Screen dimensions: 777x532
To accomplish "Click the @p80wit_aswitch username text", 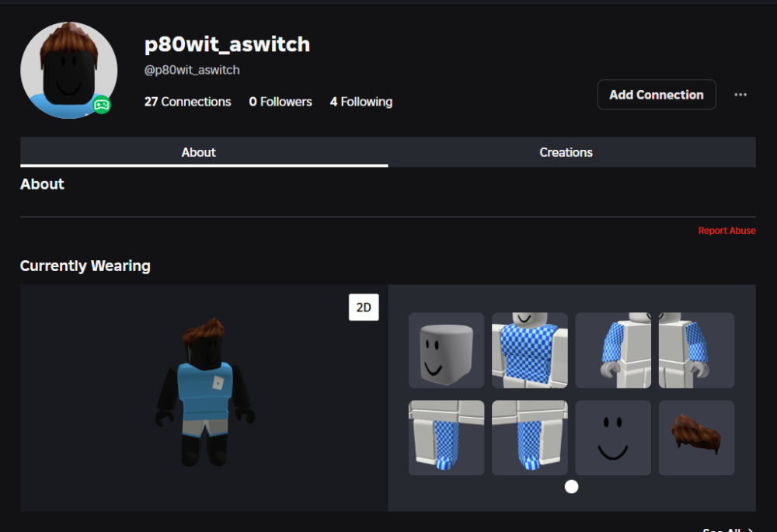I will [x=192, y=71].
